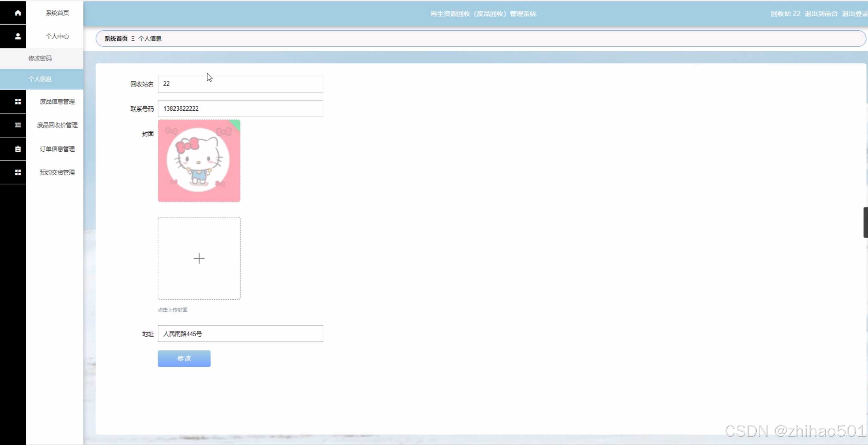Select the 个人信息 submenu item
This screenshot has width=868, height=445.
(40, 79)
